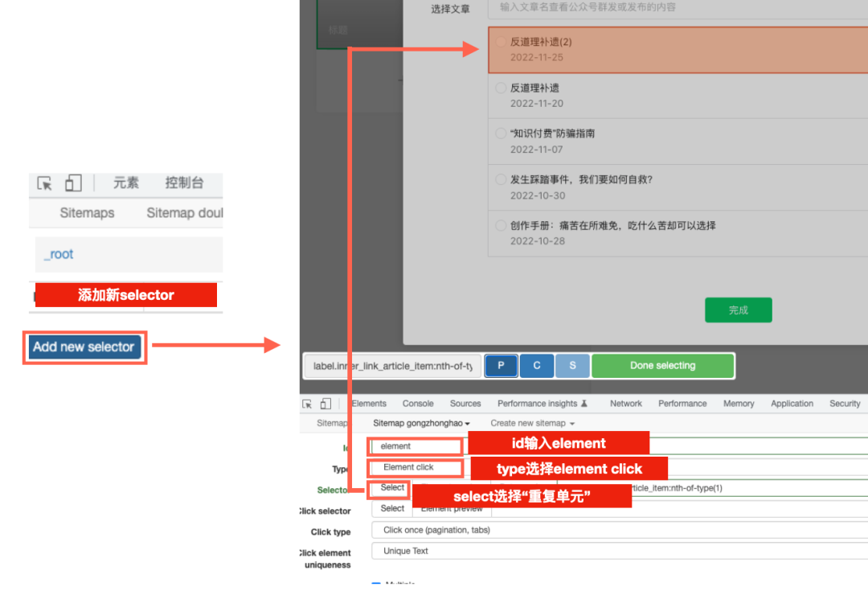Click the Add new selector button
The width and height of the screenshot is (868, 599).
pyautogui.click(x=84, y=347)
